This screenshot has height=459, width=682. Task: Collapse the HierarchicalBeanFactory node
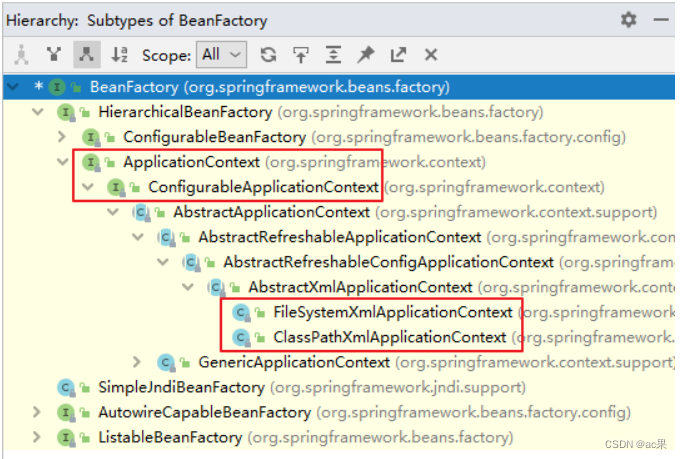pyautogui.click(x=38, y=112)
